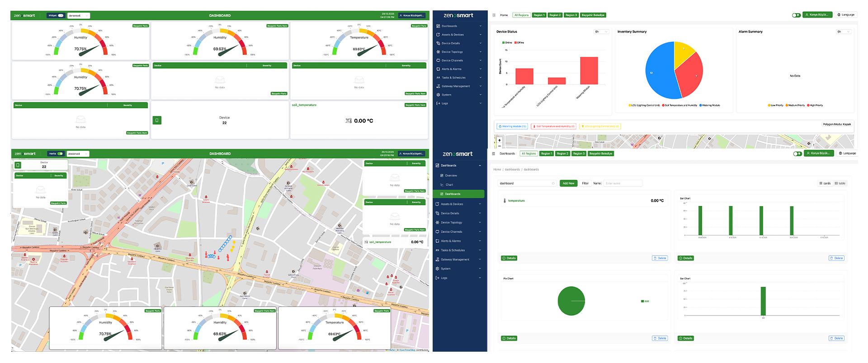The width and height of the screenshot is (868, 363).
Task: Click Polygon Modu: Kapalı button
Action: point(837,124)
